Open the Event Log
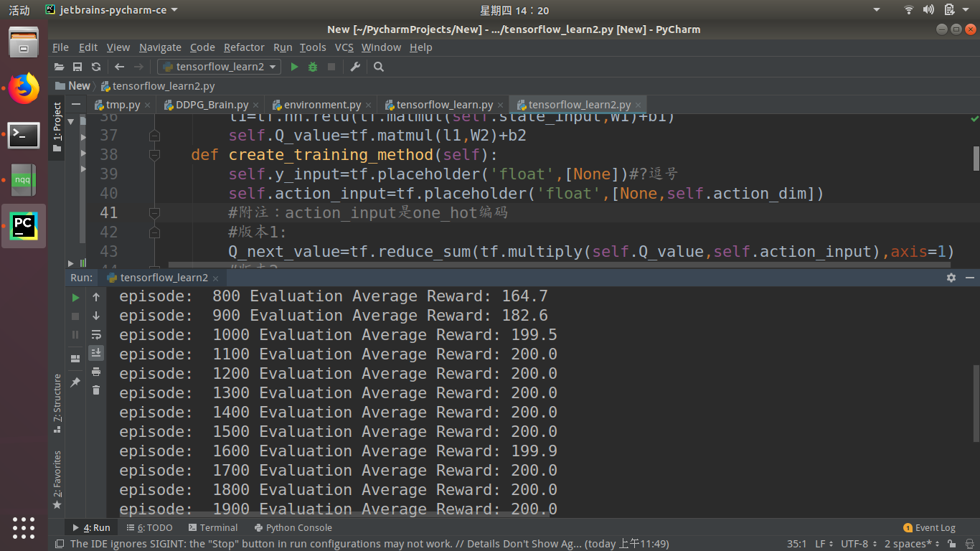The image size is (980, 551). tap(929, 528)
